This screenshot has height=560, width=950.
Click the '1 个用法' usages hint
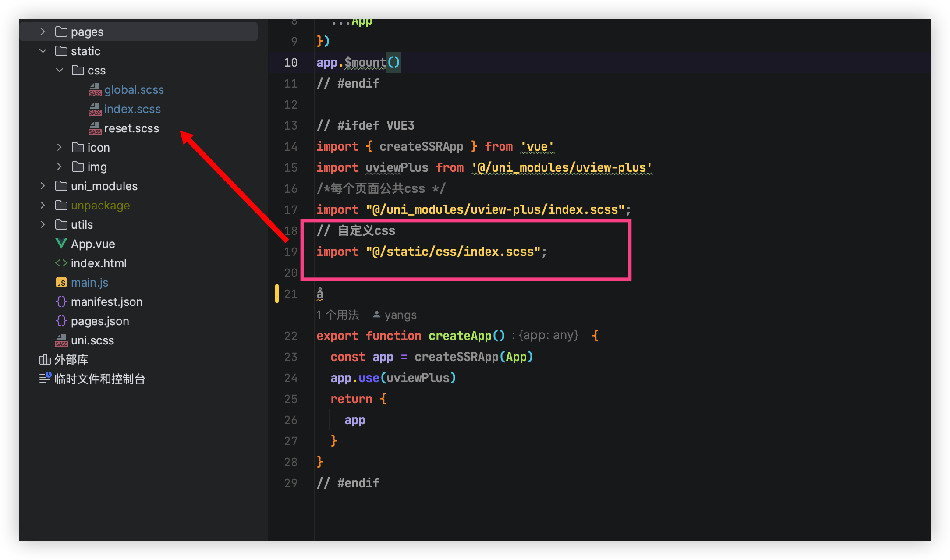pyautogui.click(x=338, y=315)
